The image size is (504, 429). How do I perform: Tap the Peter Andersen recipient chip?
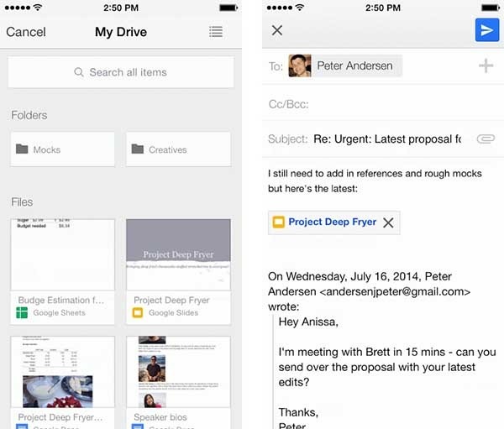(x=344, y=66)
